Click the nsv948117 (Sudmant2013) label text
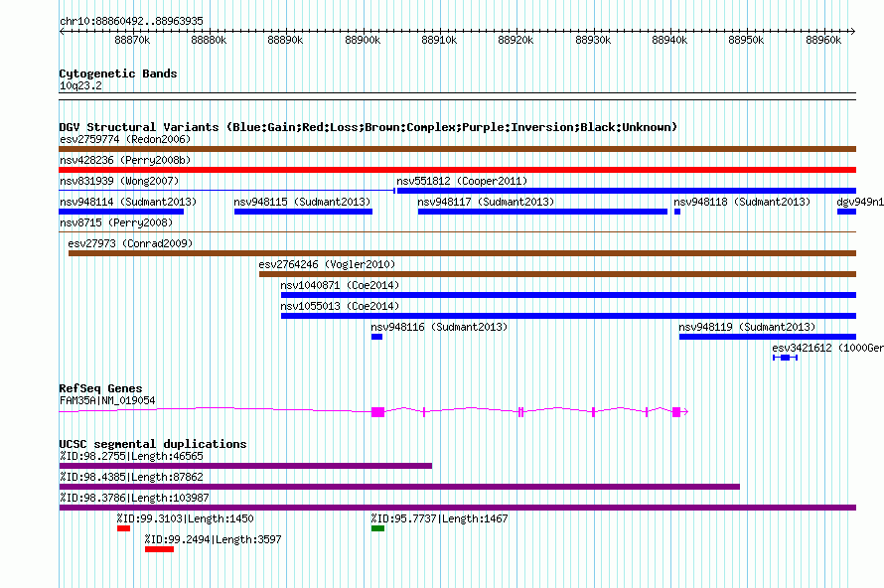 486,202
